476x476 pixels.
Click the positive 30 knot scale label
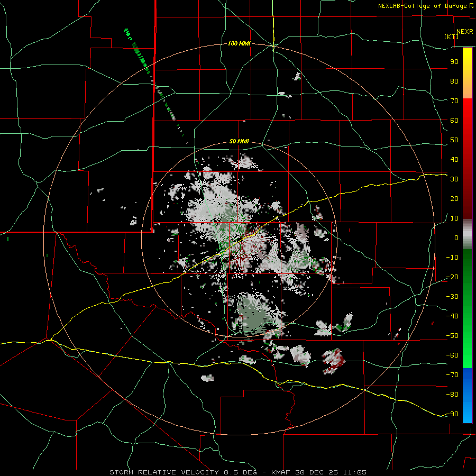tap(454, 179)
